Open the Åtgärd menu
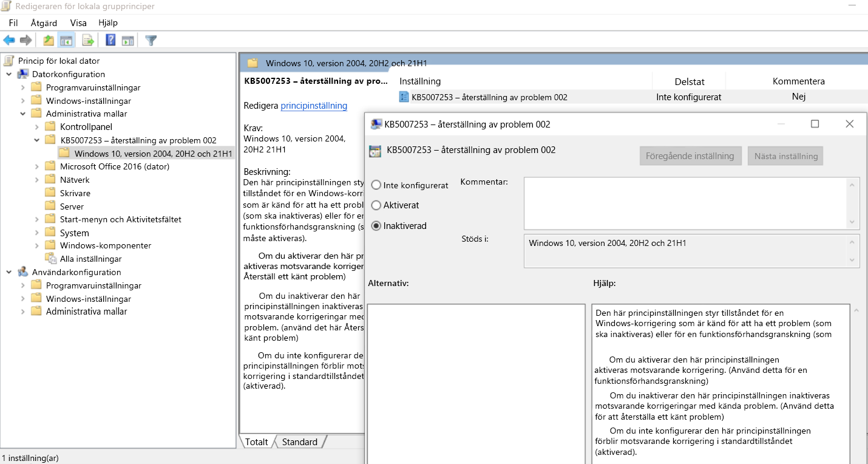This screenshot has height=464, width=868. 44,22
